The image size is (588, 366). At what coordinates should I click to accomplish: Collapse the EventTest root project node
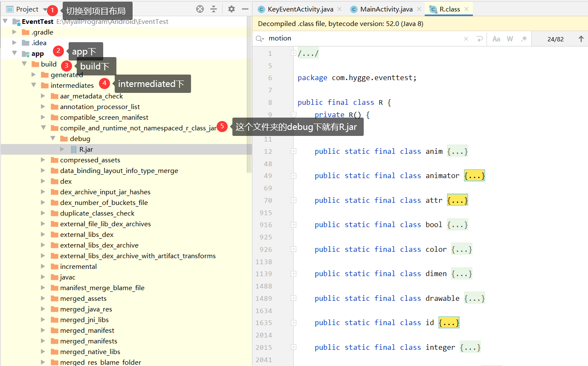[5, 21]
